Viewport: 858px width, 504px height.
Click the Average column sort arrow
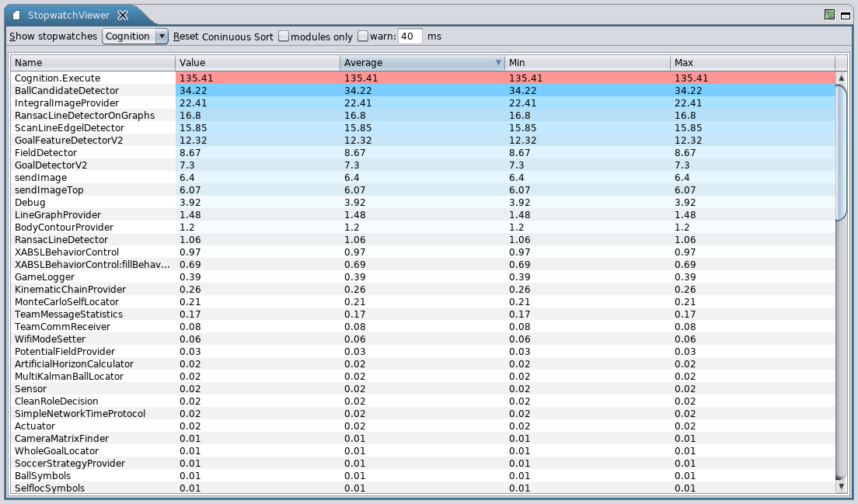498,63
